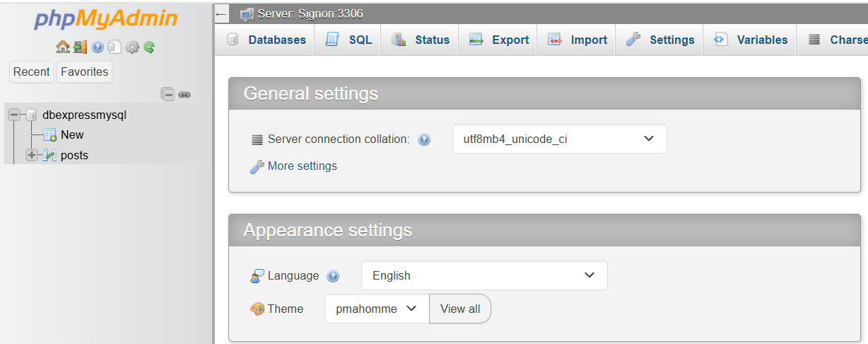Open the SQL tab
This screenshot has height=344, width=868.
[x=348, y=40]
